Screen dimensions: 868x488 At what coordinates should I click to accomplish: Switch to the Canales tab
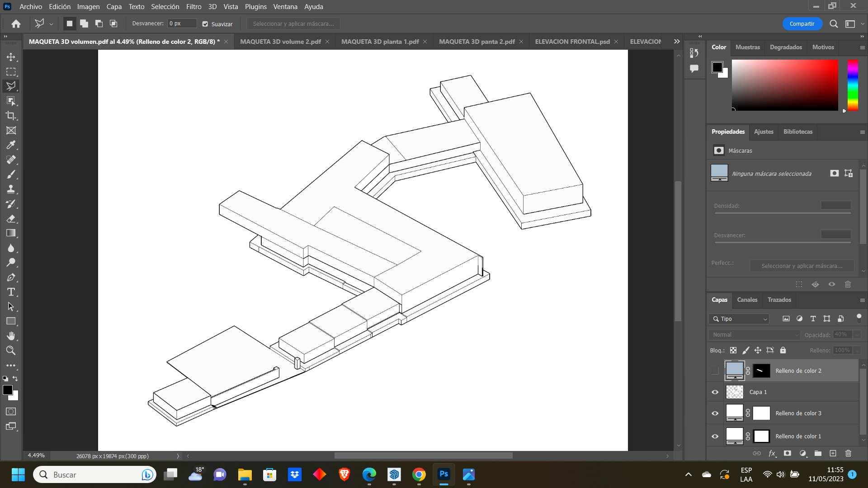coord(747,300)
